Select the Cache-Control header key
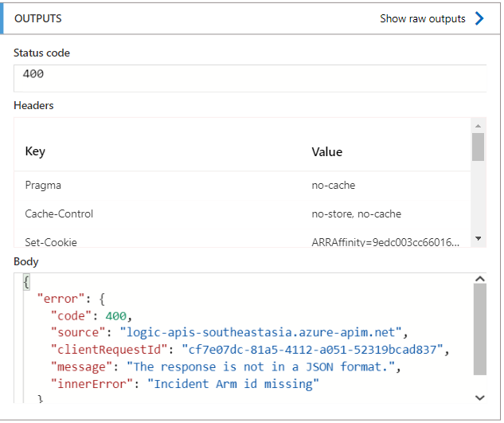This screenshot has height=423, width=504. (x=59, y=214)
